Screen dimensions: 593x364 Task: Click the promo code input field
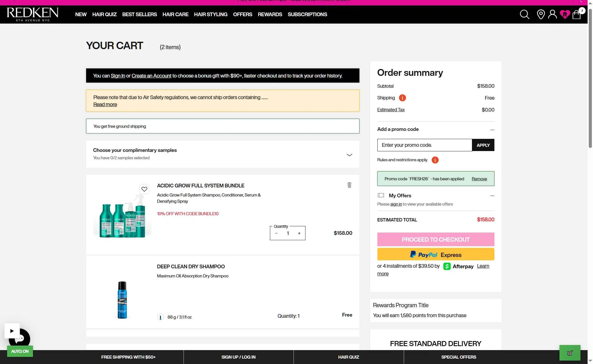point(424,145)
